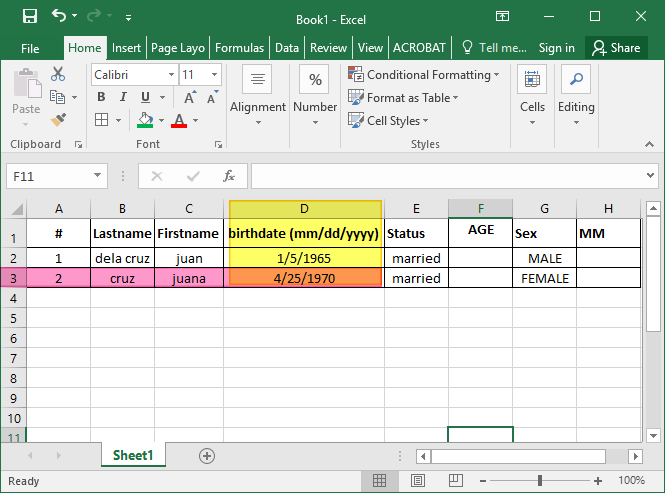Expand fill color palette arrow
The height and width of the screenshot is (493, 665).
[161, 120]
